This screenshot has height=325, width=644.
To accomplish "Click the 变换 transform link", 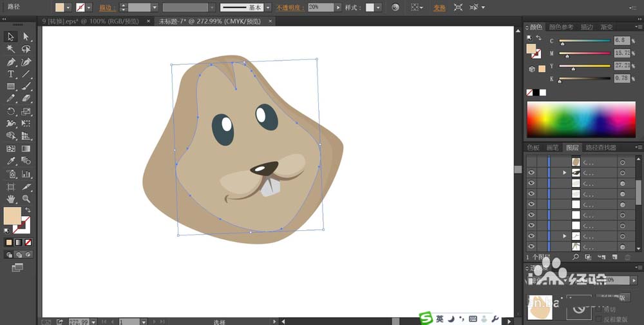I will pos(439,8).
